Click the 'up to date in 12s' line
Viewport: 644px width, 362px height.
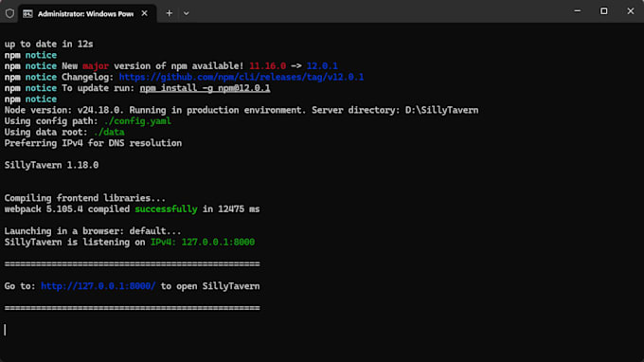(x=48, y=44)
